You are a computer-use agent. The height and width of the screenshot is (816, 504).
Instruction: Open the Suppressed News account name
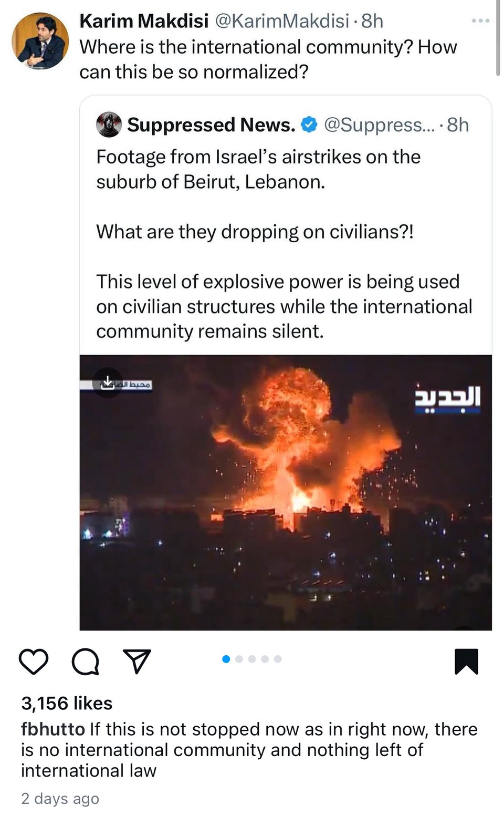211,125
